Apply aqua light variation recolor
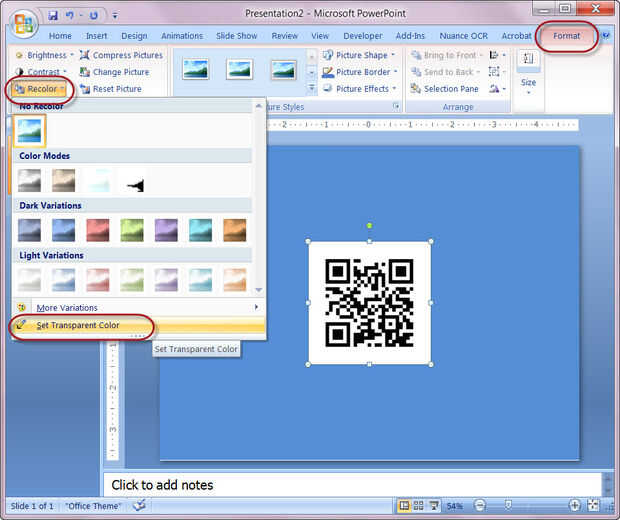Image resolution: width=620 pixels, height=520 pixels. (x=200, y=280)
